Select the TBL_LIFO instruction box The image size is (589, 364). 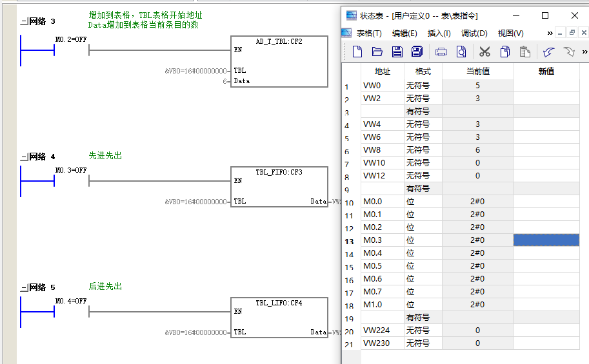pyautogui.click(x=279, y=318)
